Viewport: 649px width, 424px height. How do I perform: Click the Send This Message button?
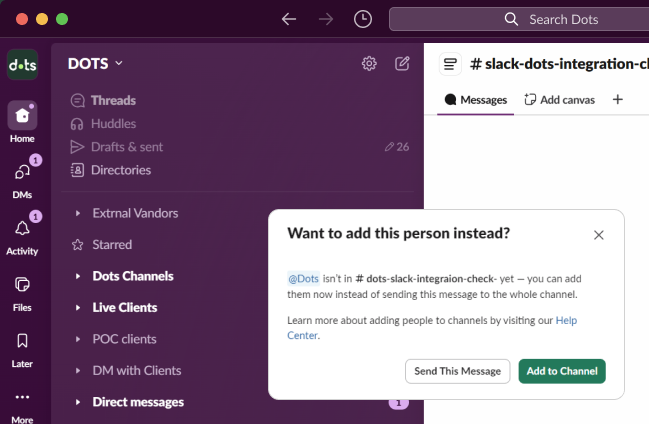(x=457, y=371)
